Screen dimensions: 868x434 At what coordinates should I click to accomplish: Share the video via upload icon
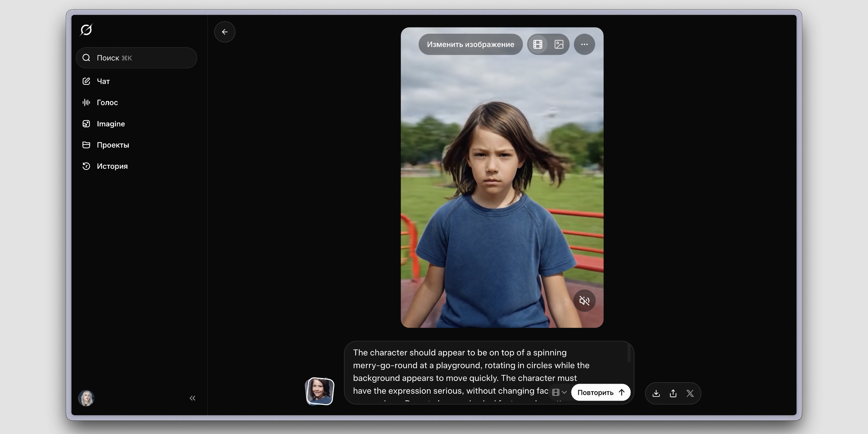(x=673, y=393)
